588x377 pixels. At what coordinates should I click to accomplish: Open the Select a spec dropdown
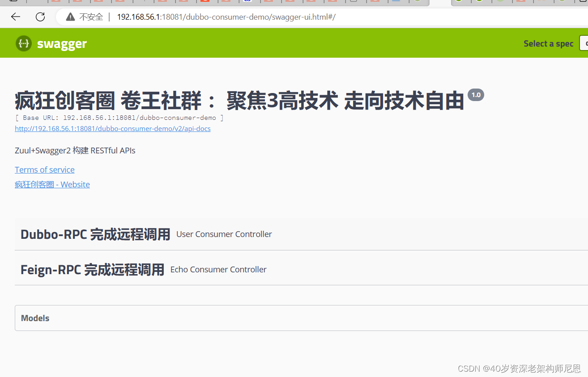(x=584, y=43)
